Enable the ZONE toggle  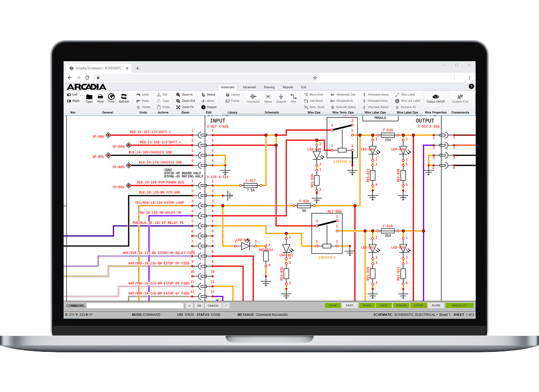click(x=333, y=305)
